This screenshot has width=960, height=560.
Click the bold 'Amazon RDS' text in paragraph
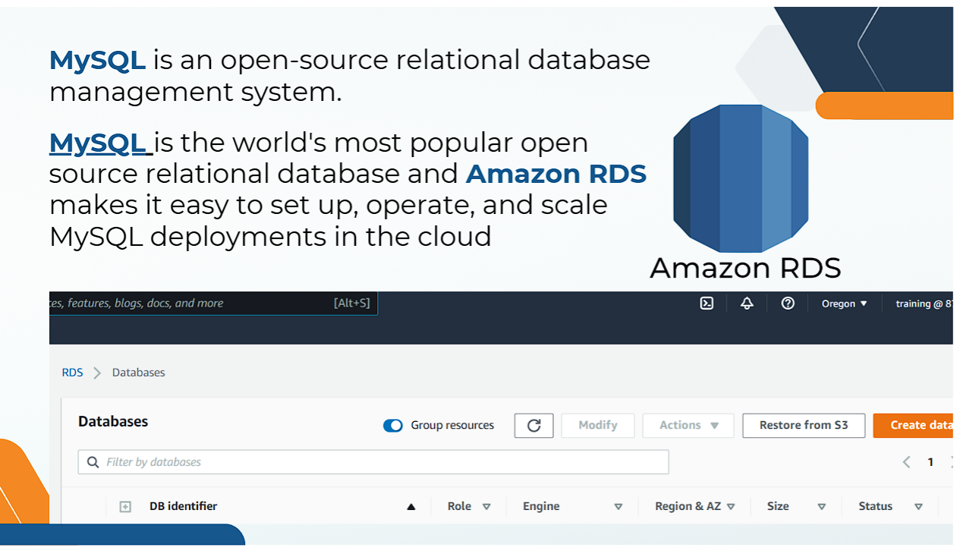[556, 174]
